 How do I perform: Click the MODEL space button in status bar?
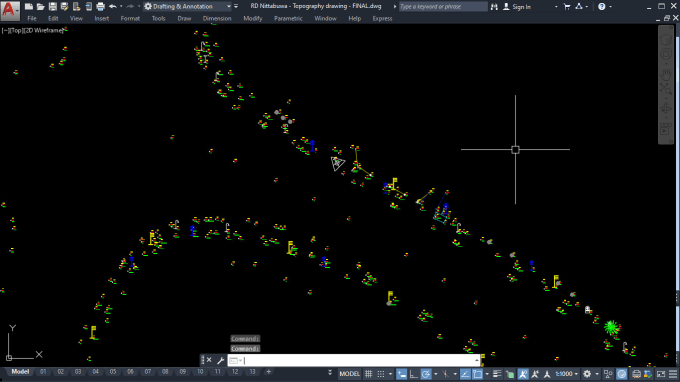350,374
